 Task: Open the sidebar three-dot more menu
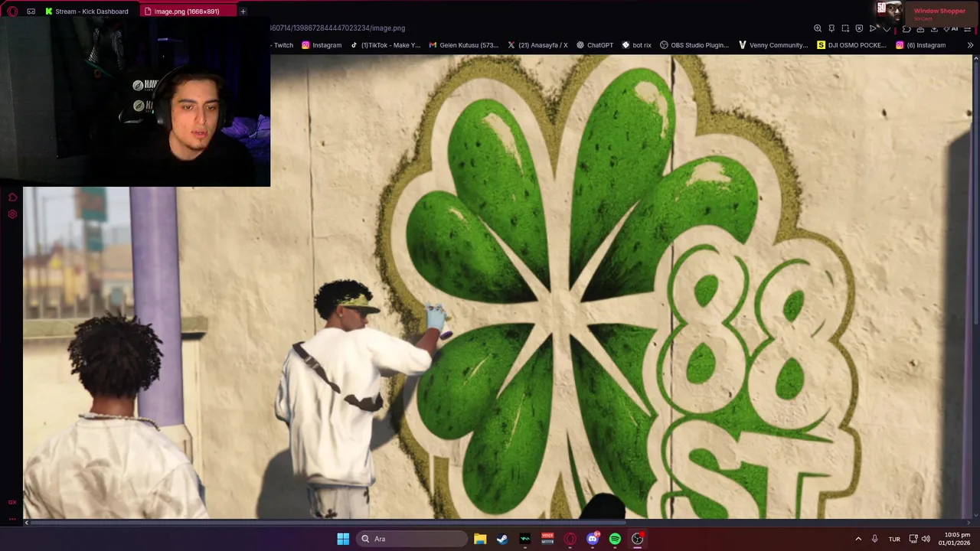(x=12, y=519)
